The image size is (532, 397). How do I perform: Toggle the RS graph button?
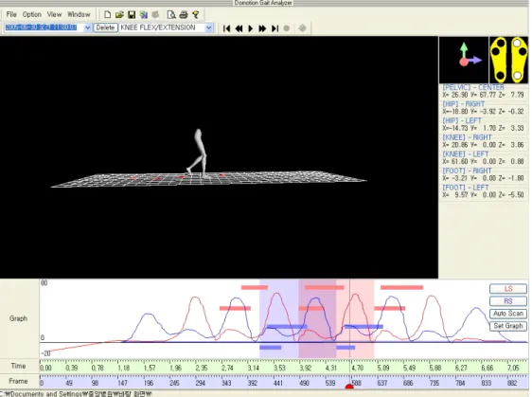point(508,301)
